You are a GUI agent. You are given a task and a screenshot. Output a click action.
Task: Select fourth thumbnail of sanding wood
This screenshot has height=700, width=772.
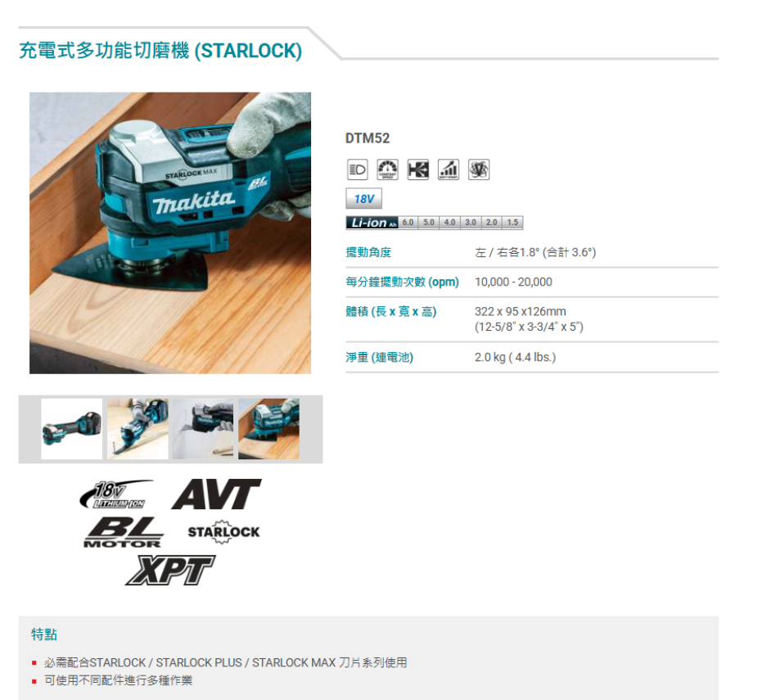(269, 429)
